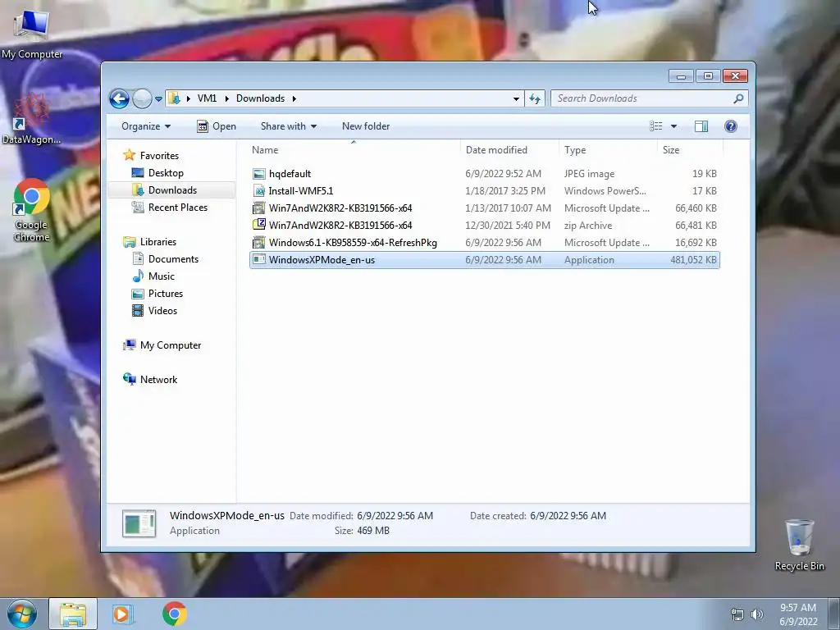Screen dimensions: 840x630
Task: Open the Recycle Bin on desktop
Action: coord(799,546)
